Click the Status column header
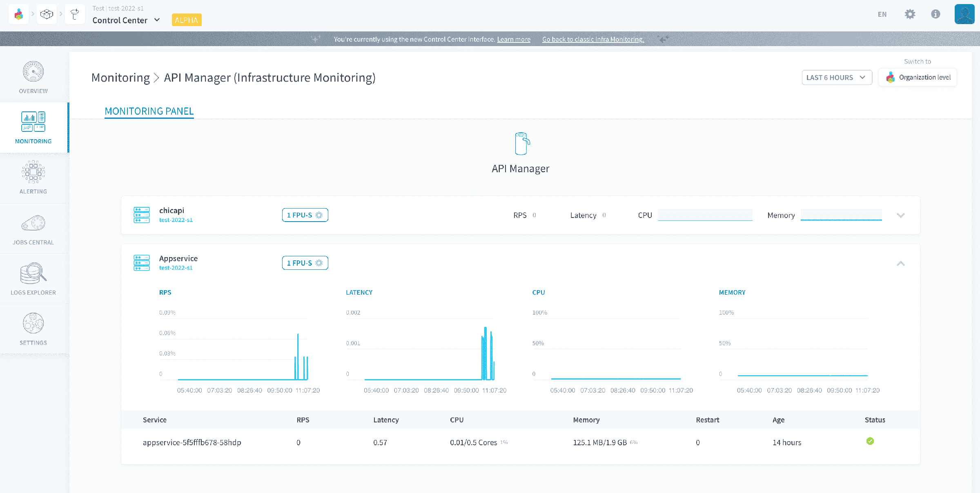The height and width of the screenshot is (493, 980). tap(875, 420)
